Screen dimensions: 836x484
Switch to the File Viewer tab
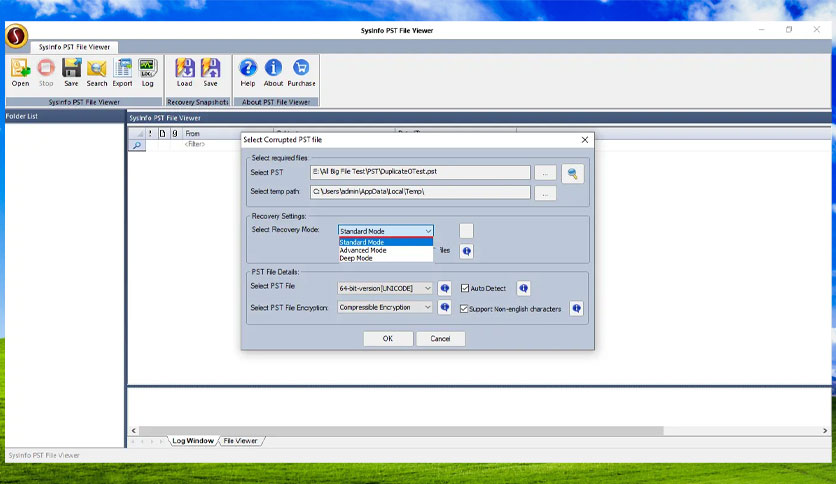point(240,441)
